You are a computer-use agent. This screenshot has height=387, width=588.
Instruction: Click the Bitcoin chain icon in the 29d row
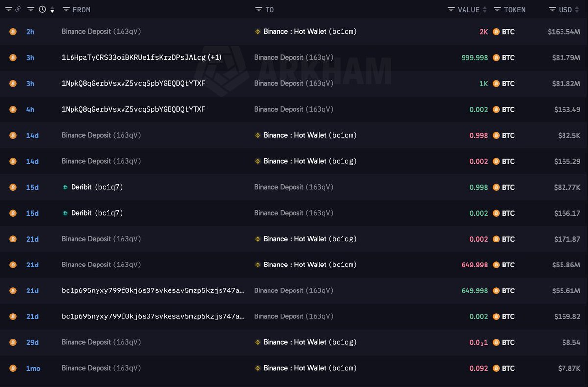click(13, 342)
